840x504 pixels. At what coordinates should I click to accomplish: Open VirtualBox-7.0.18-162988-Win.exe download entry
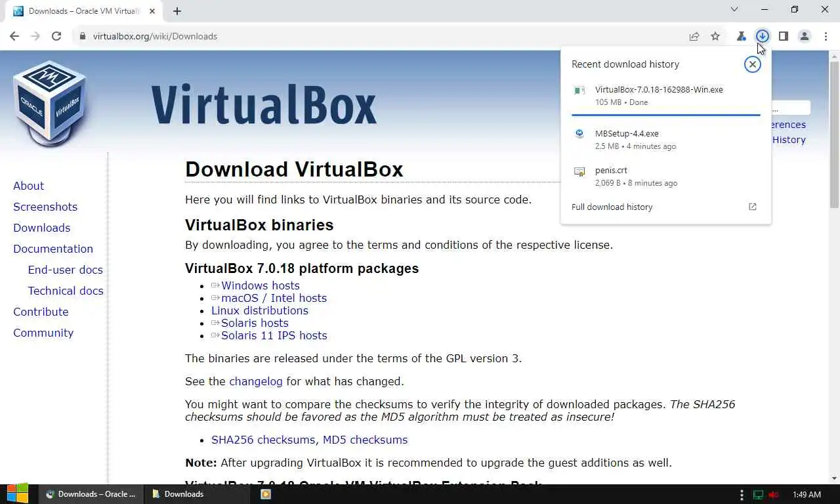(665, 96)
